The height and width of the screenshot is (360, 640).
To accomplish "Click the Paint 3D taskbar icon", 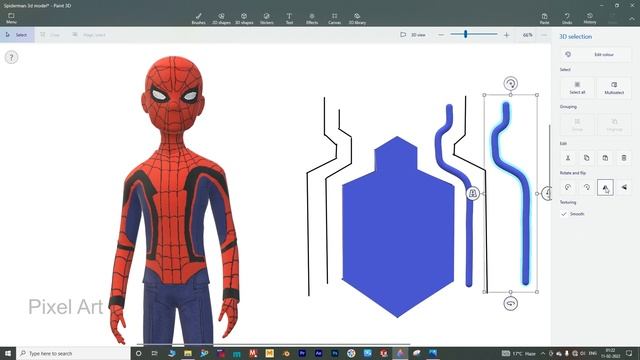I will pos(400,353).
